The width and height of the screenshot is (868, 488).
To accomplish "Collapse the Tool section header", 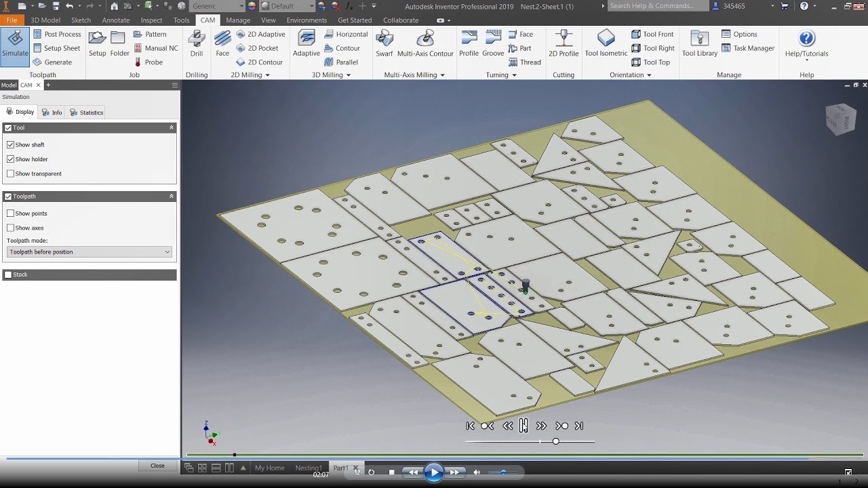I will 172,127.
